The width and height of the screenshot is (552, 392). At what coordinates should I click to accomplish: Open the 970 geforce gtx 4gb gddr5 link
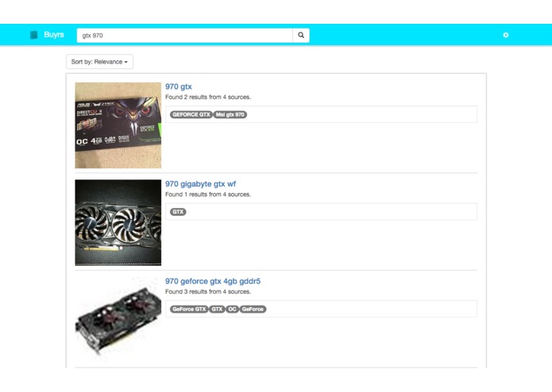(x=213, y=281)
